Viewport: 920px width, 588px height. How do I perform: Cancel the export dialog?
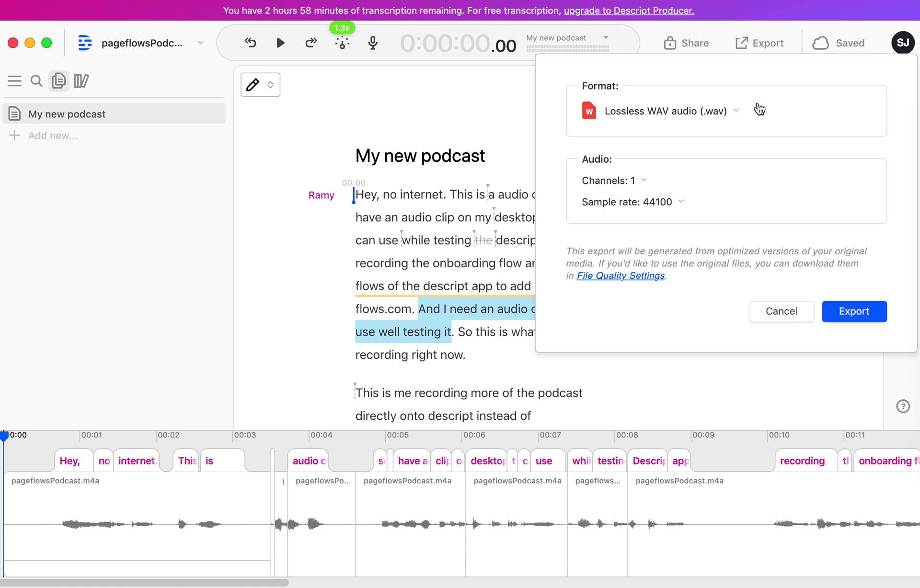(x=782, y=312)
